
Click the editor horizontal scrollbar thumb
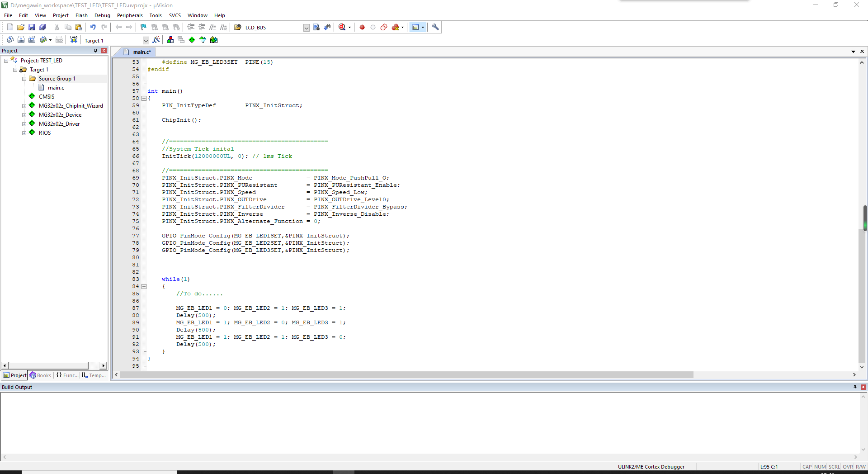click(407, 375)
